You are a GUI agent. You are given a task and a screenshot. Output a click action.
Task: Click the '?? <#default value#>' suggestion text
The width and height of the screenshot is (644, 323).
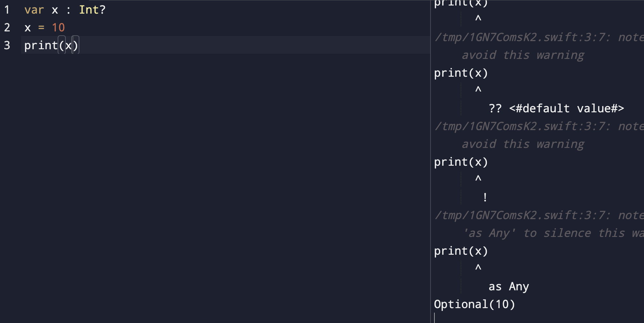point(556,108)
